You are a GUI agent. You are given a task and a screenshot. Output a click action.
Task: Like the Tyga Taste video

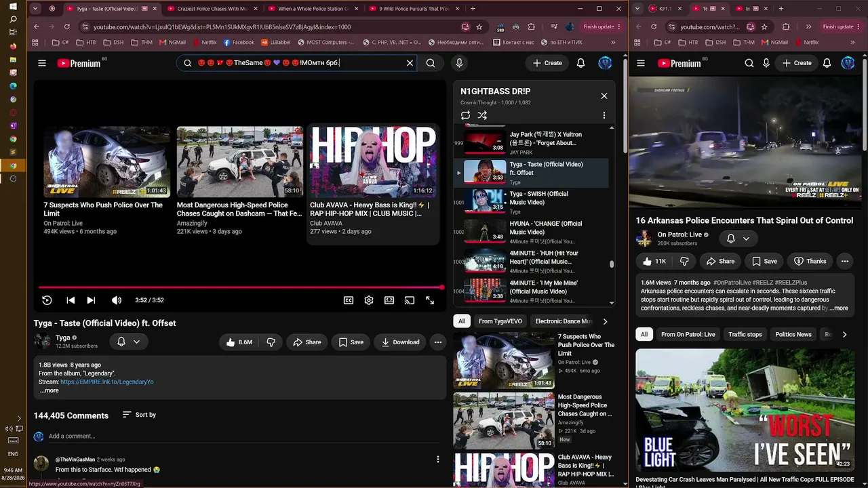click(239, 342)
